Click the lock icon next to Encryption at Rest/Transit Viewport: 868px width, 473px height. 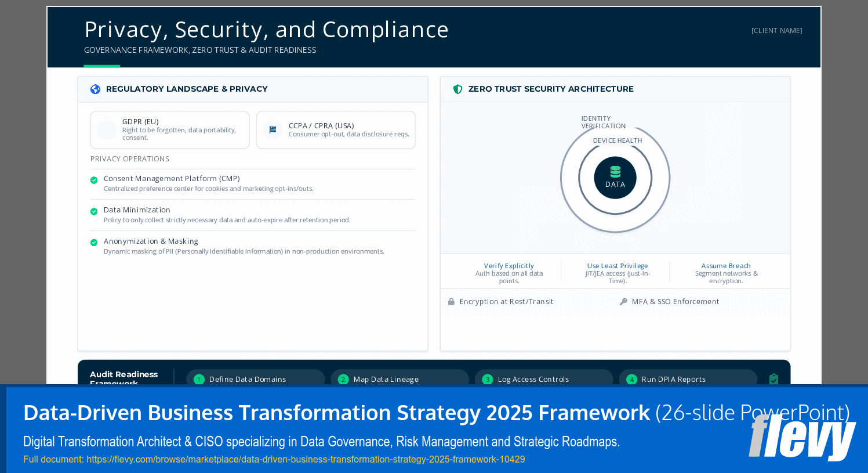click(x=451, y=301)
